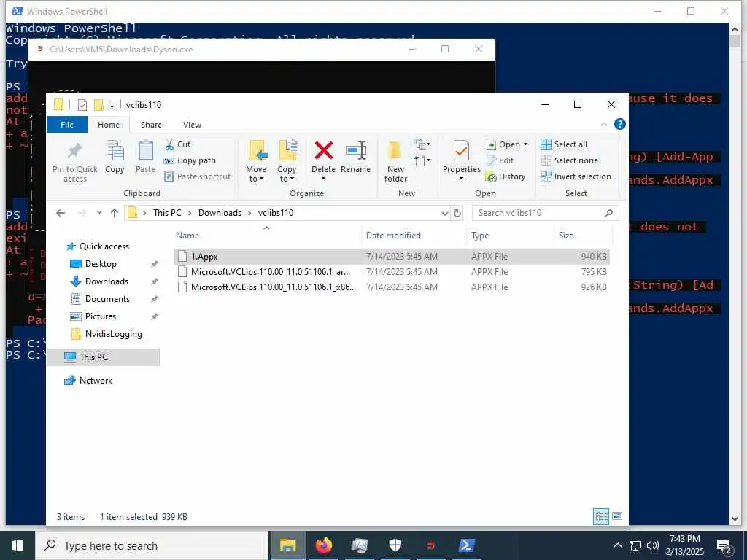Expand the Open button dropdown arrow
Screen dimensions: 747x560
click(x=525, y=144)
